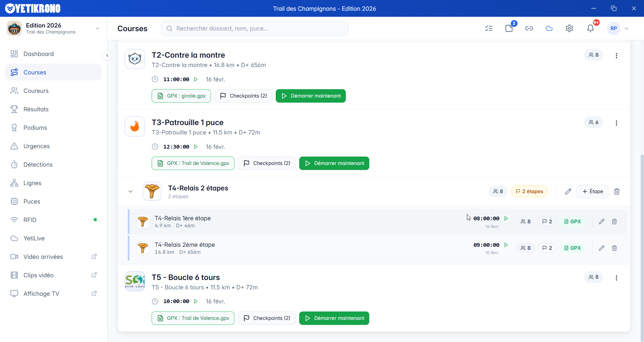
Task: Edit T4-Relais 2ème étape with the pencil icon
Action: tap(601, 248)
